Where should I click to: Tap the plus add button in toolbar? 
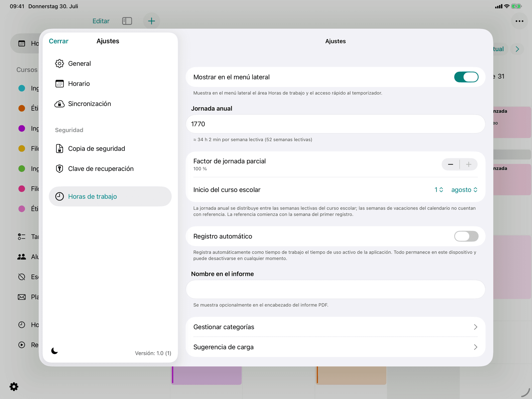pyautogui.click(x=152, y=21)
